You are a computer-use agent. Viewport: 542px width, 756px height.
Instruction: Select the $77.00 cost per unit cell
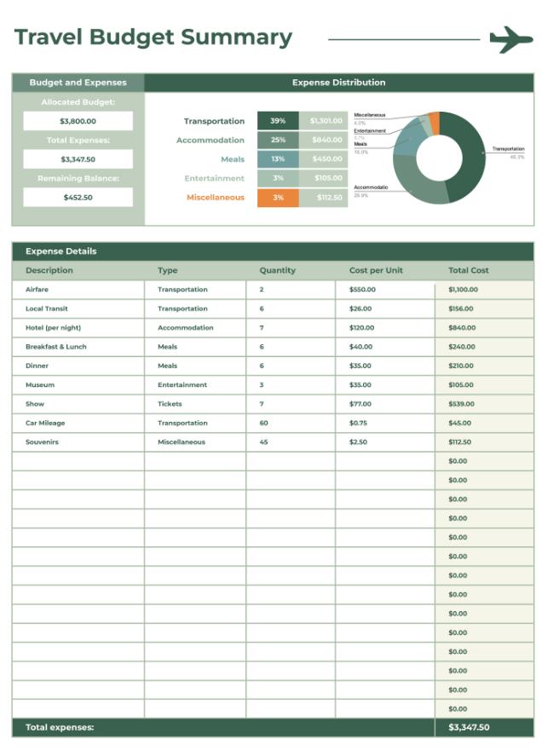pyautogui.click(x=385, y=404)
